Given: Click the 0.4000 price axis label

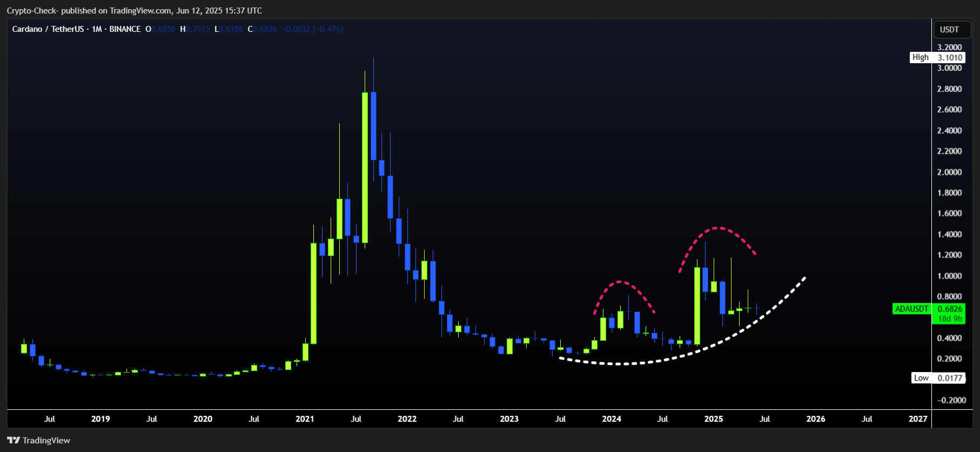Looking at the screenshot, I should coord(949,338).
